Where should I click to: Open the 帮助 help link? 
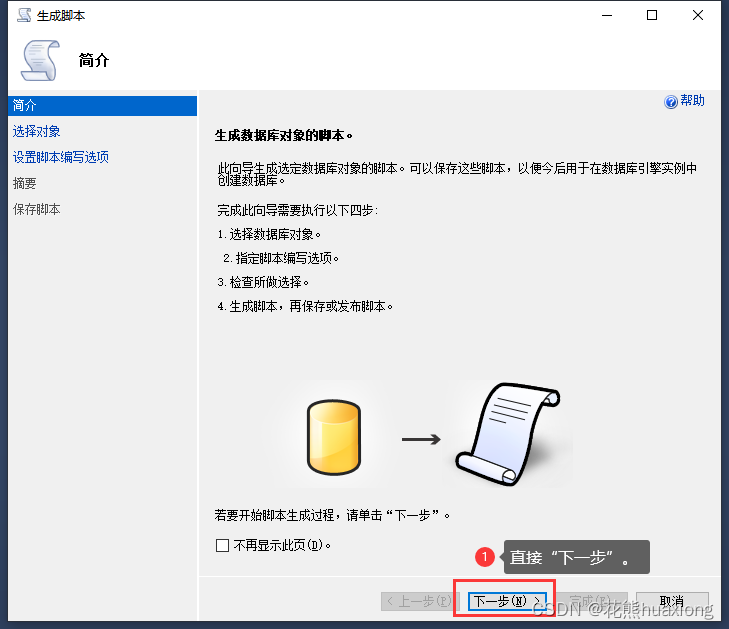(692, 100)
